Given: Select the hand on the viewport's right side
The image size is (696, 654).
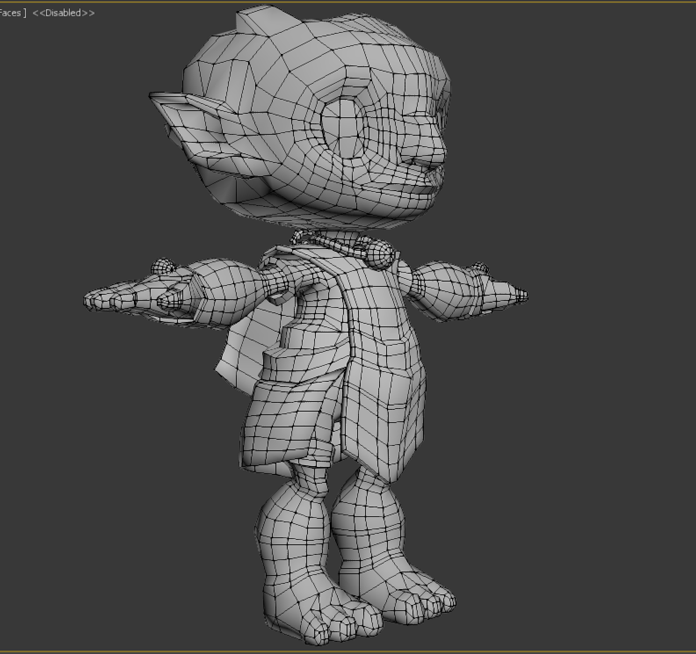Looking at the screenshot, I should (x=500, y=290).
